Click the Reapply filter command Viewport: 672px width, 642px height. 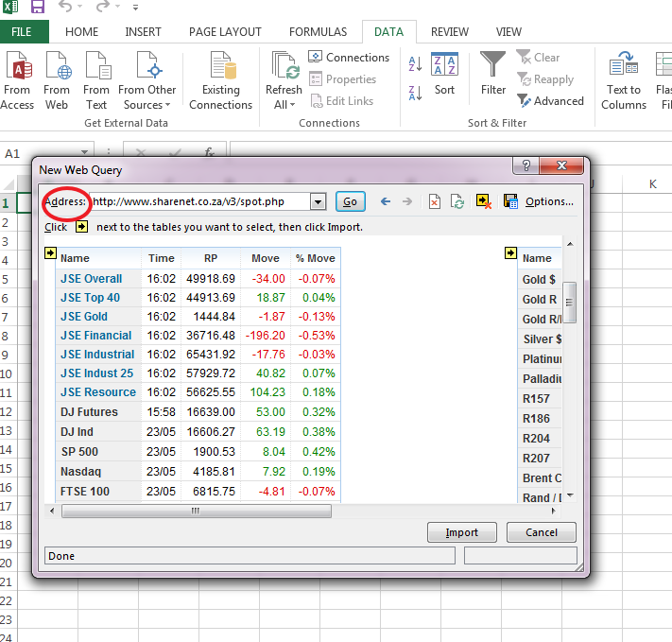[x=545, y=78]
